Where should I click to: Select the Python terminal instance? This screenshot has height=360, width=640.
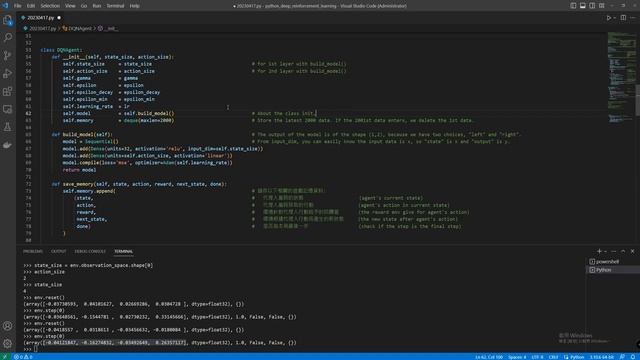click(x=613, y=270)
